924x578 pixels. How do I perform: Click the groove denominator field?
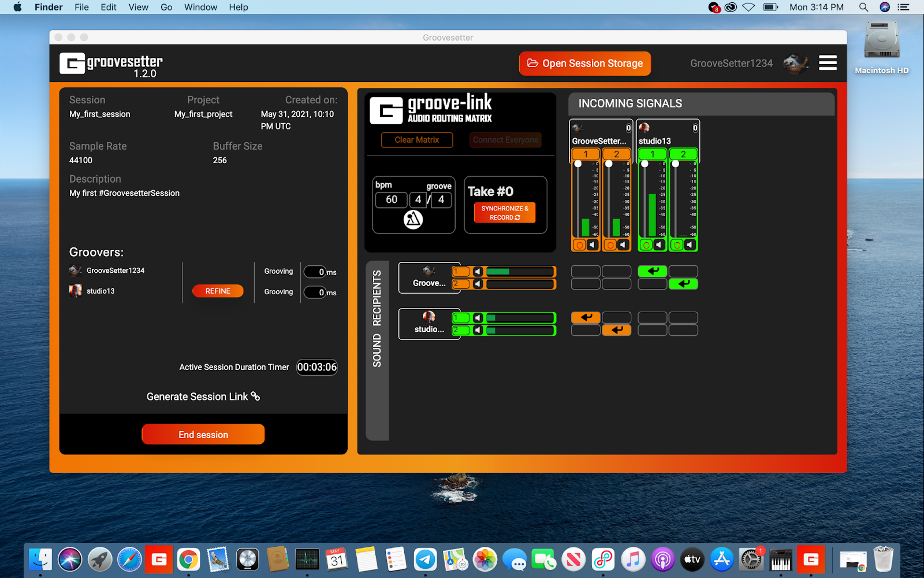point(441,199)
